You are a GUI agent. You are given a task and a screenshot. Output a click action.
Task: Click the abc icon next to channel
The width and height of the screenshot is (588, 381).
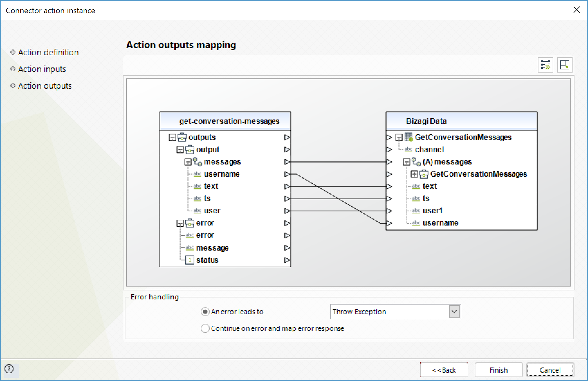pyautogui.click(x=408, y=149)
